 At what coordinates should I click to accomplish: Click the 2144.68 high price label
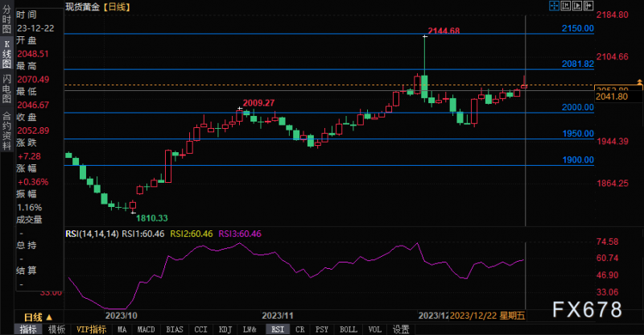444,31
